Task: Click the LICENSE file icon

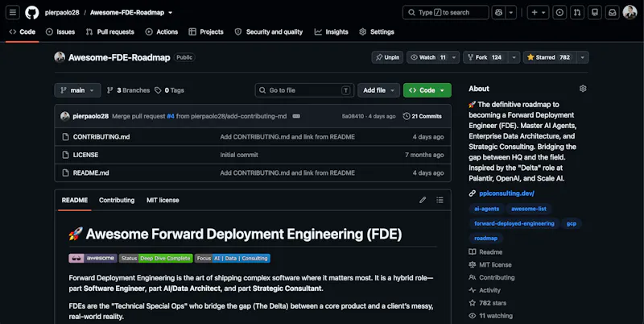Action: click(x=65, y=155)
